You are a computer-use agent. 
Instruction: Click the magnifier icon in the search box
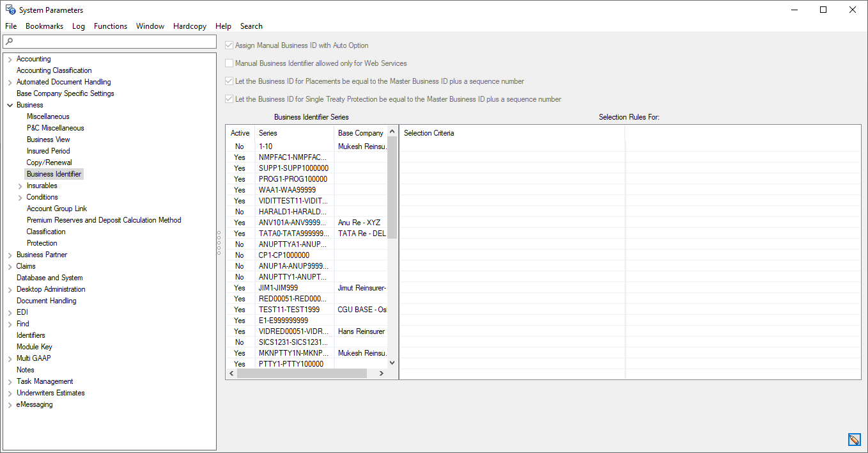coord(8,40)
